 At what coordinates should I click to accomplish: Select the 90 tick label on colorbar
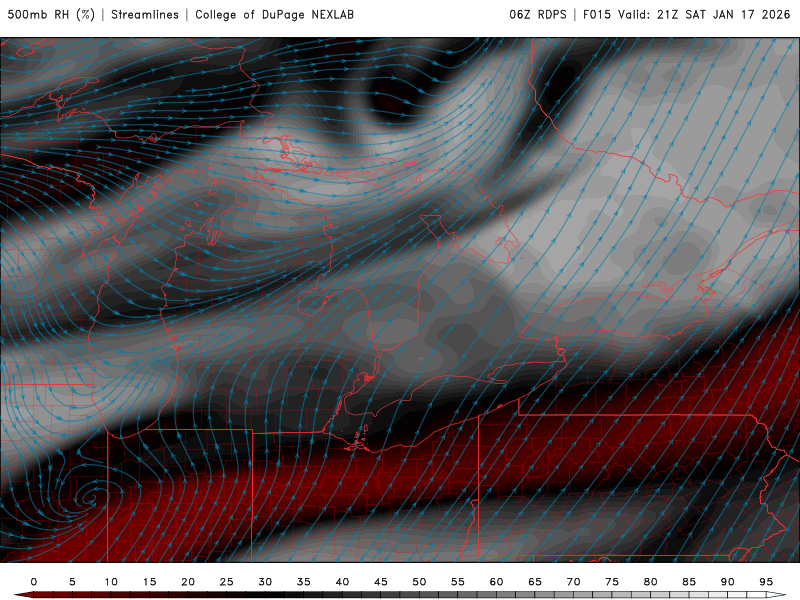coord(727,582)
